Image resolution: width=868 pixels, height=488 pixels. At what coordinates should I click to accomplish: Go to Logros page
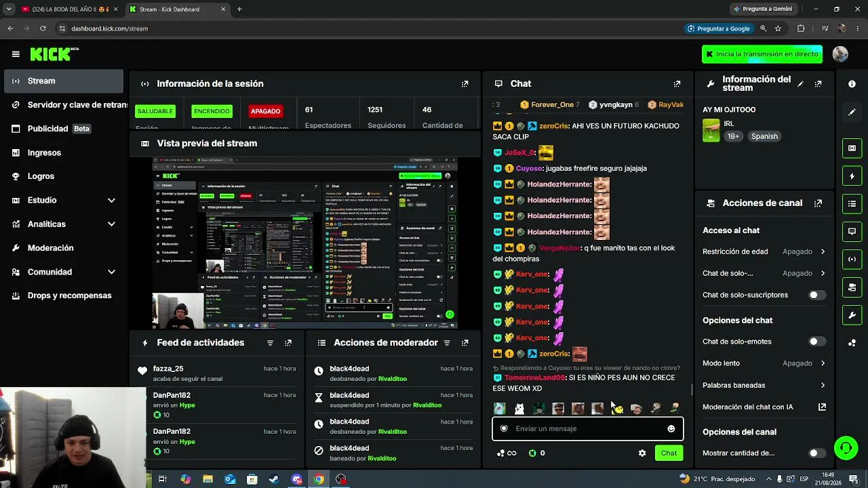[64, 176]
